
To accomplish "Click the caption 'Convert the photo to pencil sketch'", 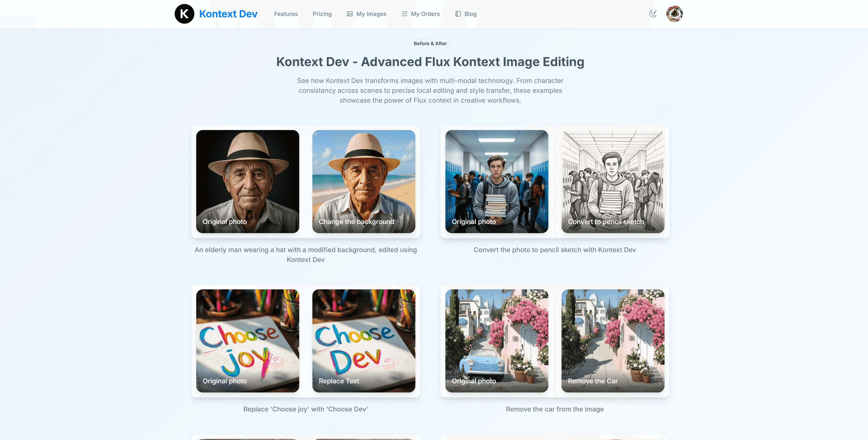I will [555, 250].
